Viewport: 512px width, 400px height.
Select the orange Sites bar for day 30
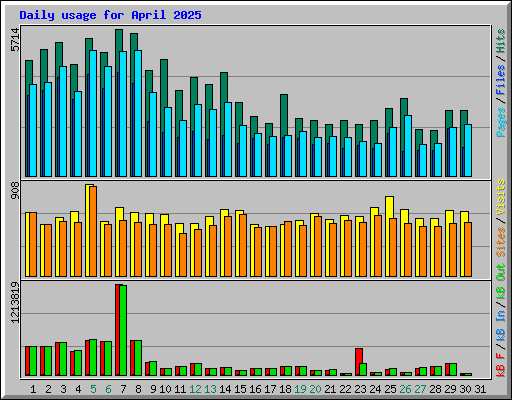[468, 249]
